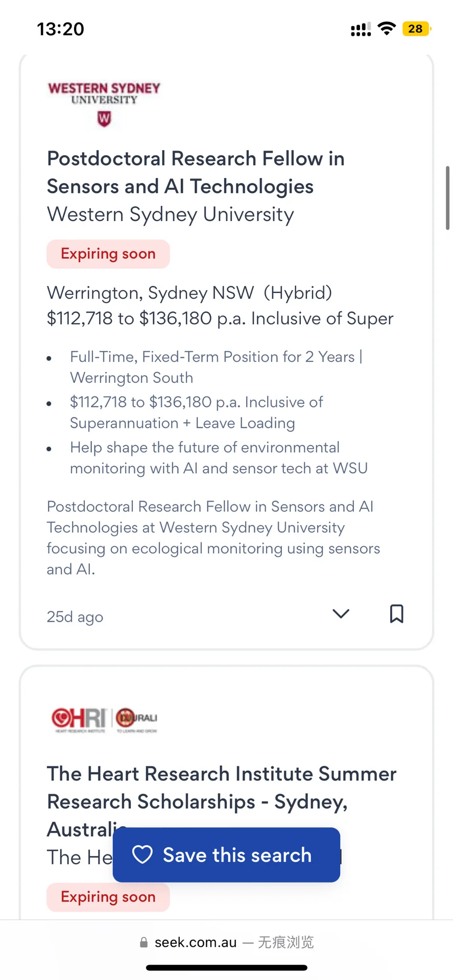Tap the Wi-Fi icon in status bar
Viewport: 453px width, 980px height.
tap(387, 29)
